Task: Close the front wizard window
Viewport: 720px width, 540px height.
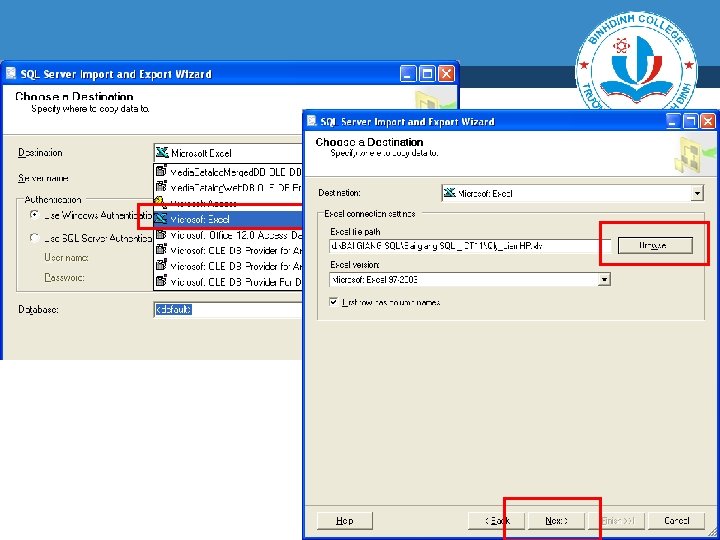Action: coord(708,121)
